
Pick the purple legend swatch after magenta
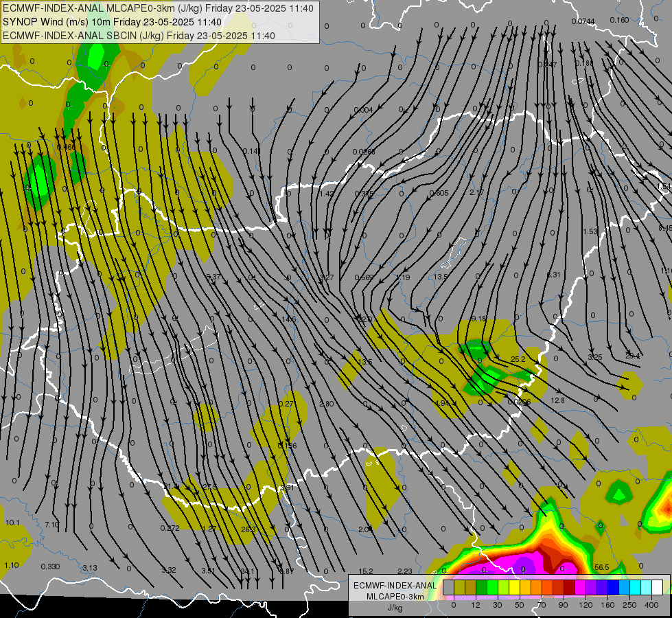[592, 587]
